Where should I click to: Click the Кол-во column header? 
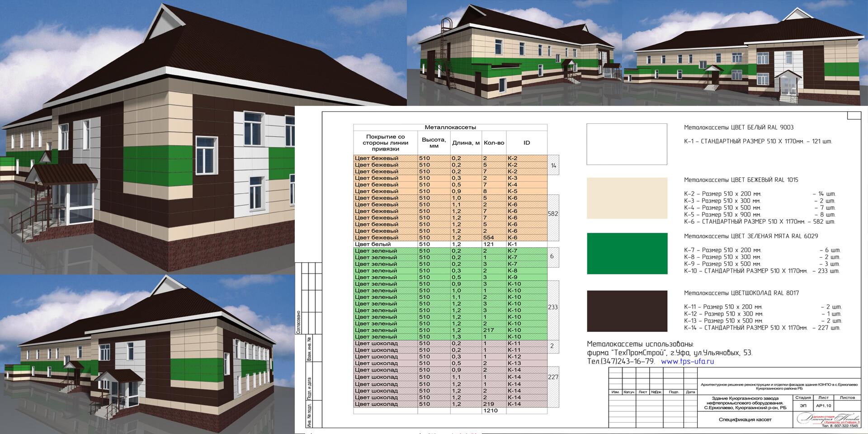tap(494, 143)
